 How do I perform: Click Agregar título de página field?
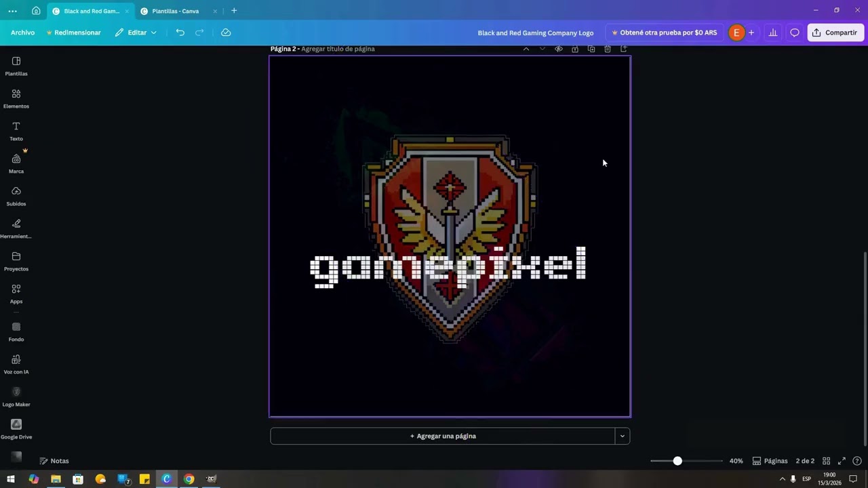pyautogui.click(x=338, y=49)
